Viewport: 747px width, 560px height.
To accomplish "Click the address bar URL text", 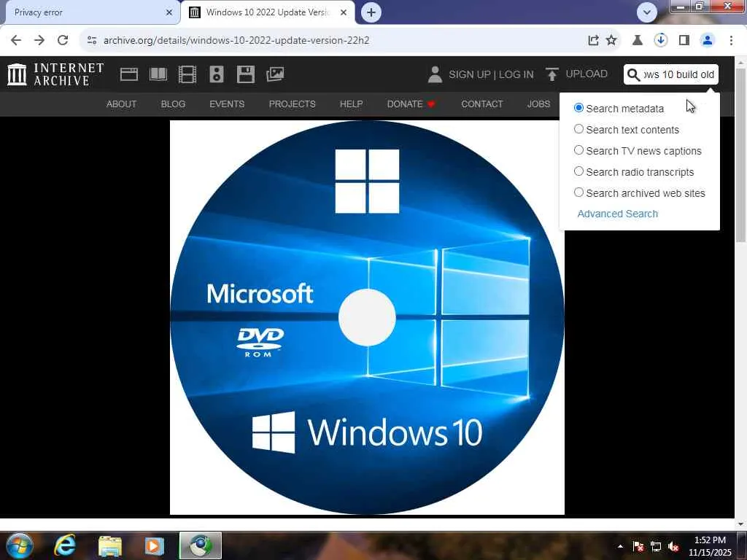I will [x=236, y=41].
